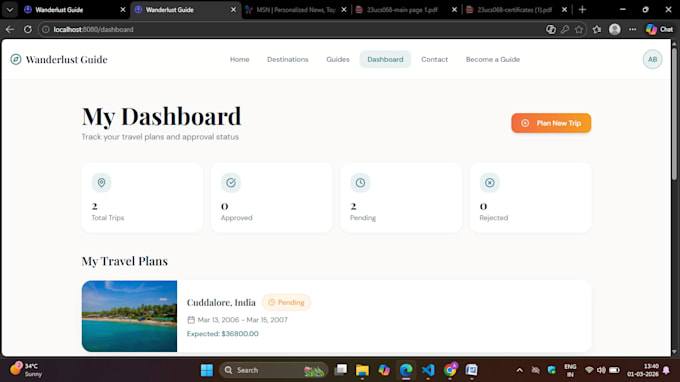Open the browser settings and more menu
This screenshot has height=382, width=680.
click(633, 29)
